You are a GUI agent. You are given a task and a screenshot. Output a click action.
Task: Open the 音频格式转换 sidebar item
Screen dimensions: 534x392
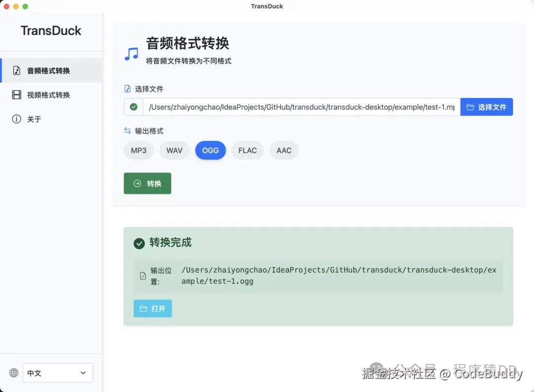(x=51, y=71)
